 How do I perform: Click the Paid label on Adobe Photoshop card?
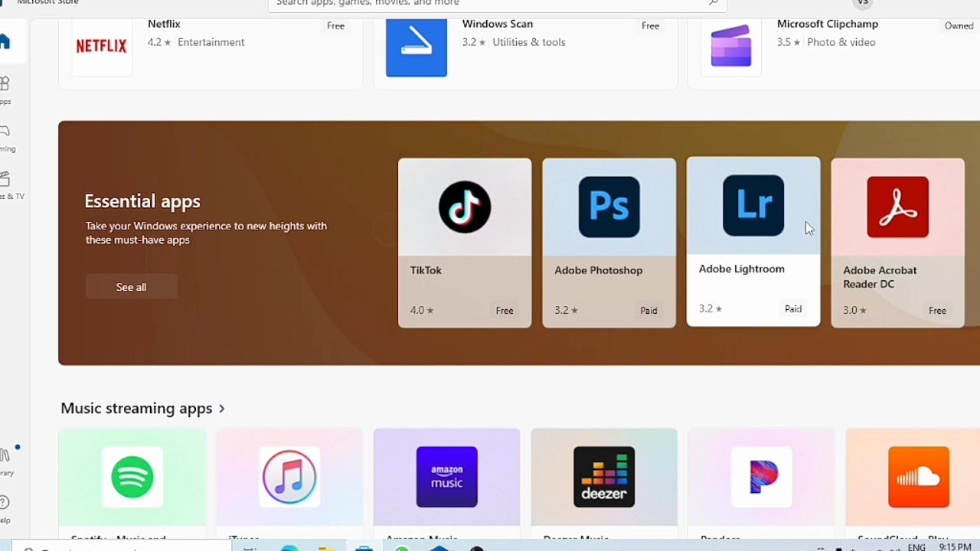point(648,311)
